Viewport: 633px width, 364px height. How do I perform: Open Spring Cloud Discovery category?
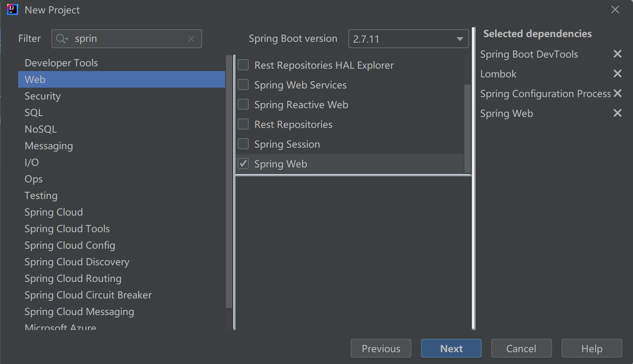[122, 262]
